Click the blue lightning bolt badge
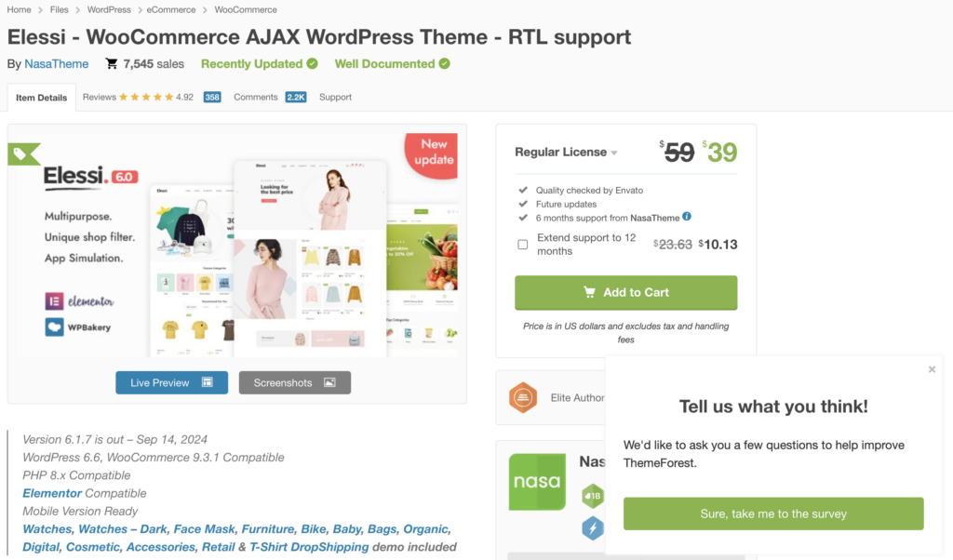Screen dimensions: 953x560 click(593, 527)
